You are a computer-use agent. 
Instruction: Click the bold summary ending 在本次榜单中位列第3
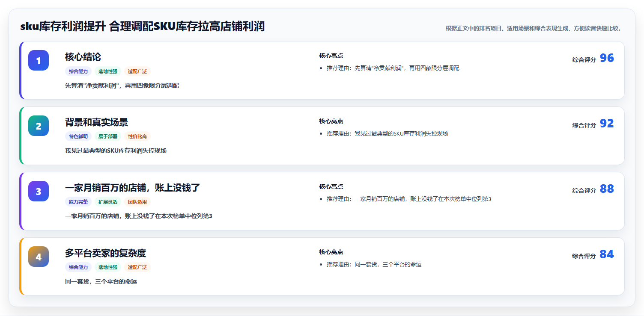[x=139, y=216]
